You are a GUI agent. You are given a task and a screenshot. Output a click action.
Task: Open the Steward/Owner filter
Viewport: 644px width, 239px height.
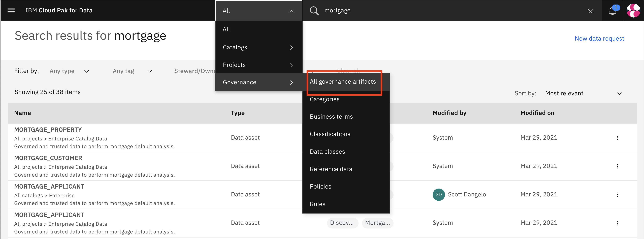tap(195, 71)
